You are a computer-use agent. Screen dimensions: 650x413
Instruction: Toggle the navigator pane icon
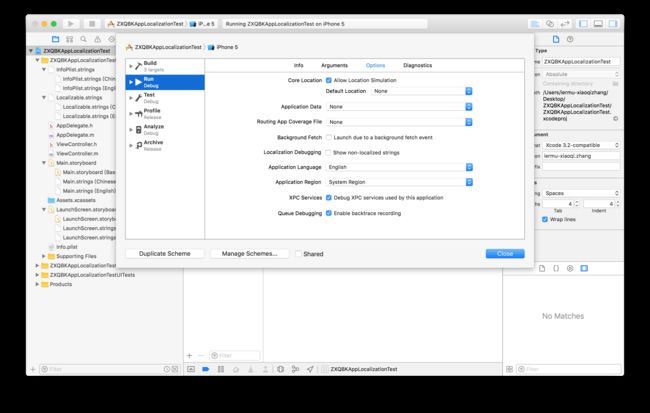click(x=583, y=24)
